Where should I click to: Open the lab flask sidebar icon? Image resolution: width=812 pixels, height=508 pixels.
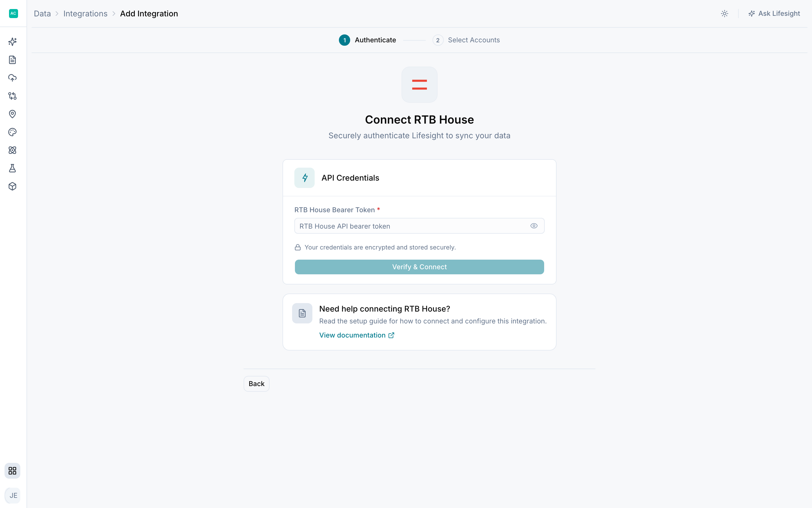pyautogui.click(x=12, y=168)
